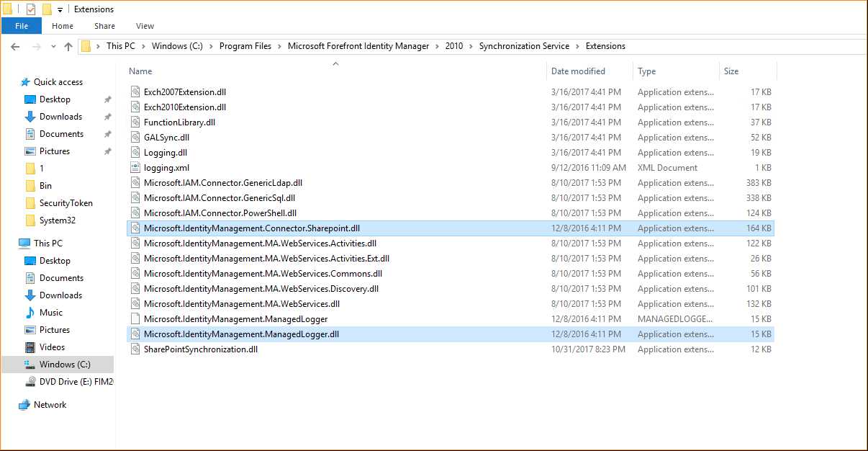Viewport: 868px width, 451px height.
Task: Click the Connector.PowerShell.dll file icon
Action: 136,213
